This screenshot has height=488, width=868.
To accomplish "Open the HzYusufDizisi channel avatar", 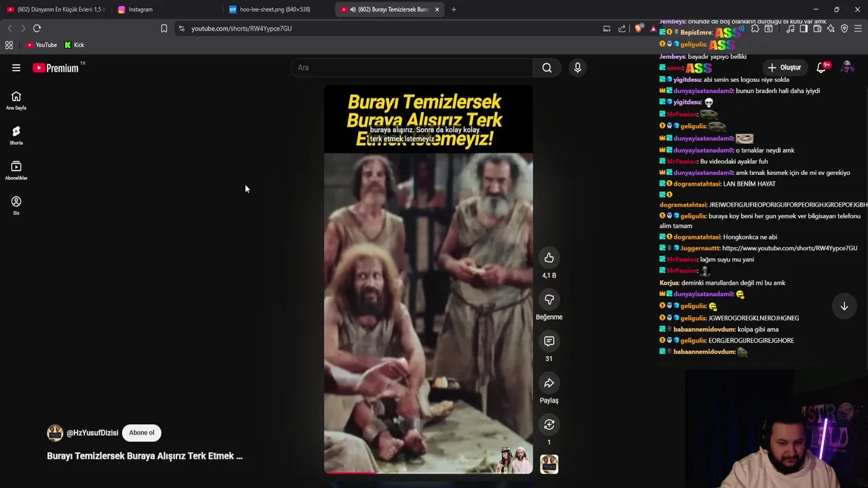I will pyautogui.click(x=55, y=432).
